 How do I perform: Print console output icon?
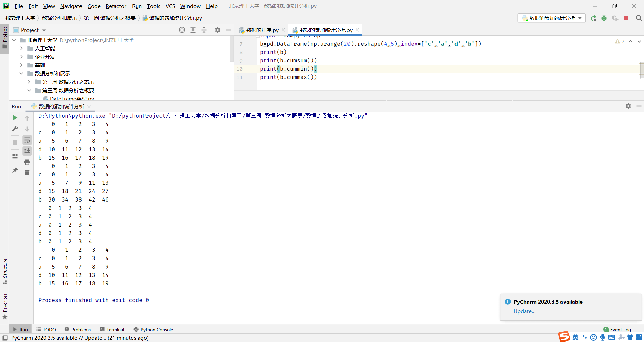pyautogui.click(x=27, y=162)
